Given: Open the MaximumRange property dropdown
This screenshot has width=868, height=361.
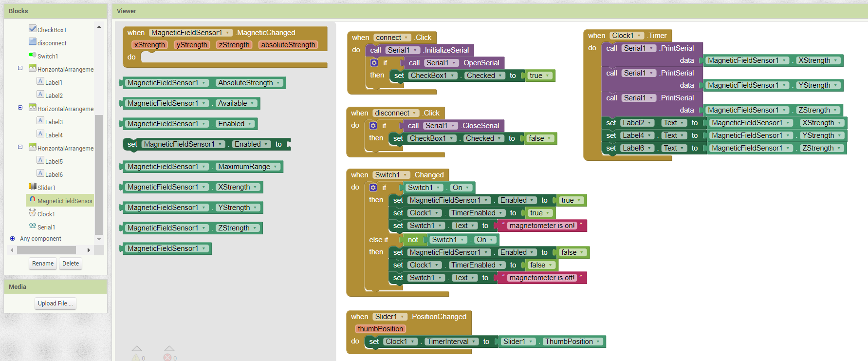Looking at the screenshot, I should click(248, 167).
